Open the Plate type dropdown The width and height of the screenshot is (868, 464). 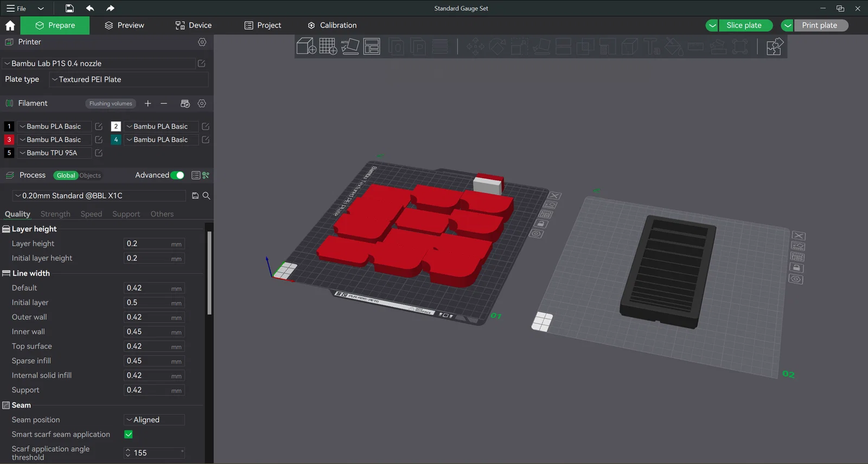[129, 80]
